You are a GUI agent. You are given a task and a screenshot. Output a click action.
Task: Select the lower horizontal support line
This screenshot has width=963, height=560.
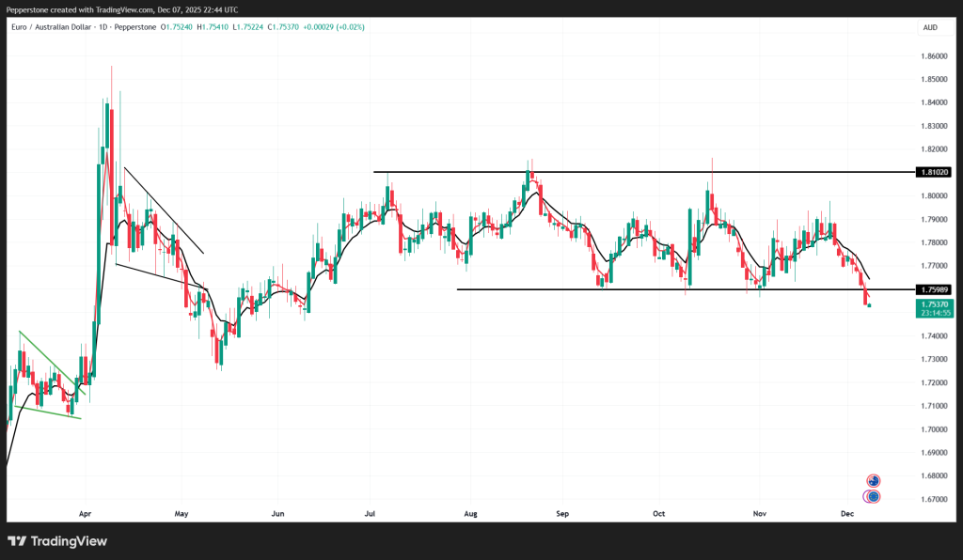click(658, 289)
